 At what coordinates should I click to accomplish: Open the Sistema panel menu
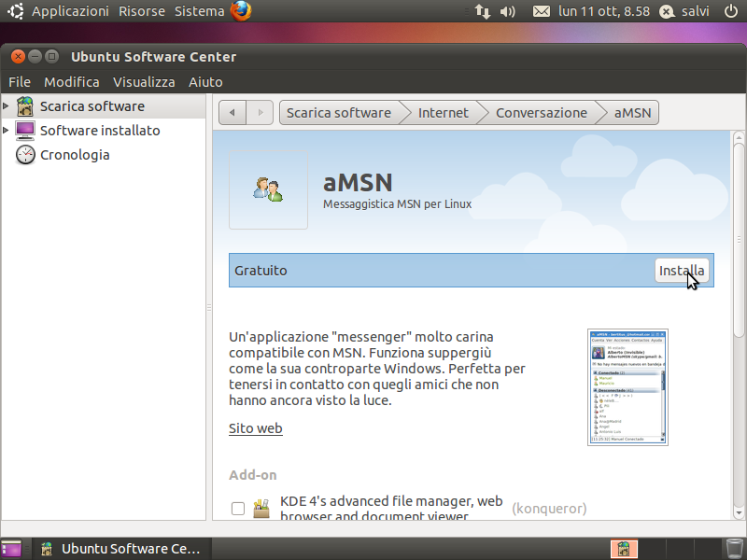(199, 11)
